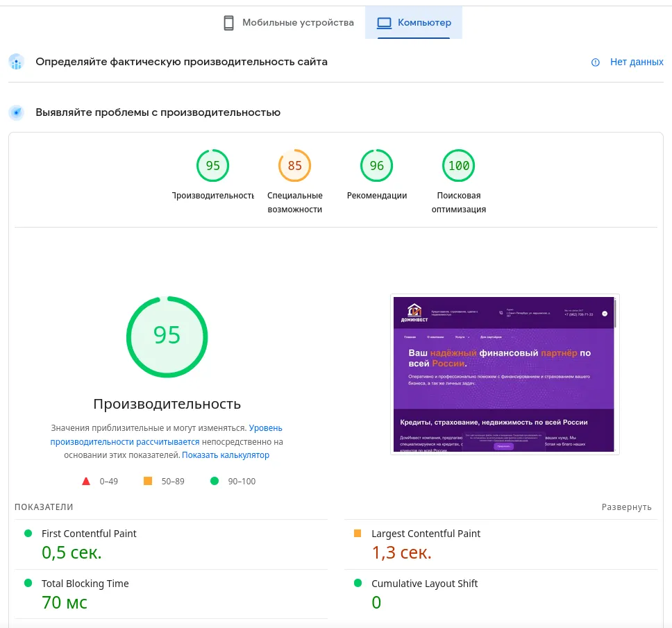Click the field data icon near Определяйте
Screen dimensions: 672x628
[x=16, y=62]
